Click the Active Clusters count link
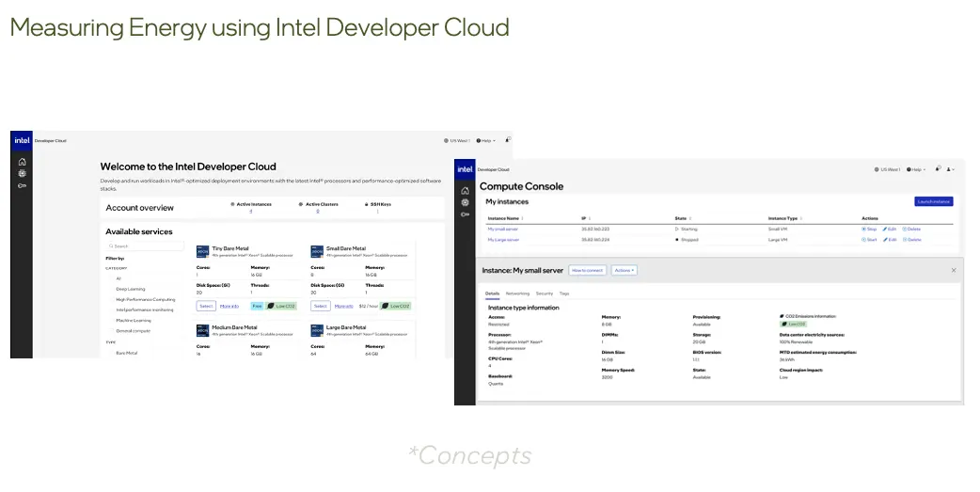The width and height of the screenshot is (980, 492). (x=318, y=212)
